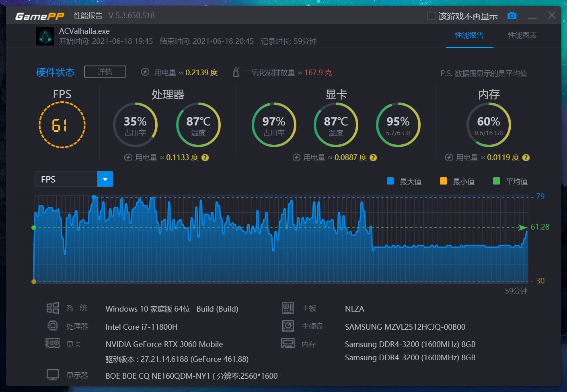Select the 性能报告 tab
This screenshot has height=392, width=567.
[469, 35]
